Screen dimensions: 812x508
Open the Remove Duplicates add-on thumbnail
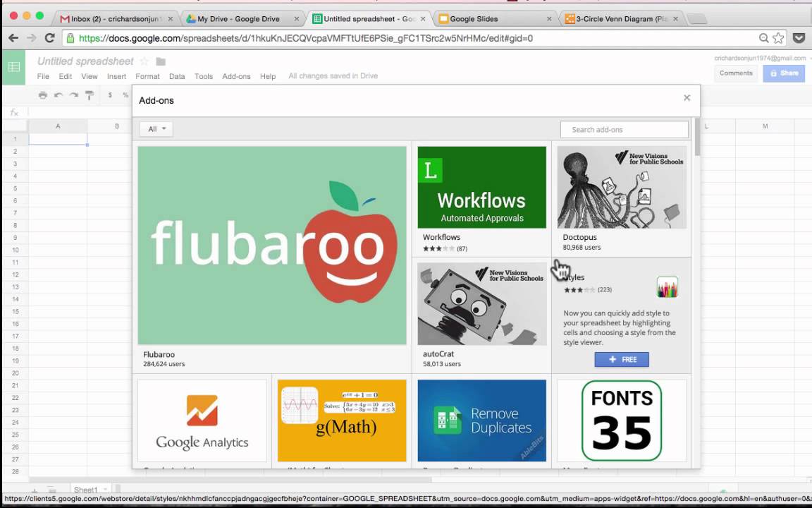pos(481,421)
